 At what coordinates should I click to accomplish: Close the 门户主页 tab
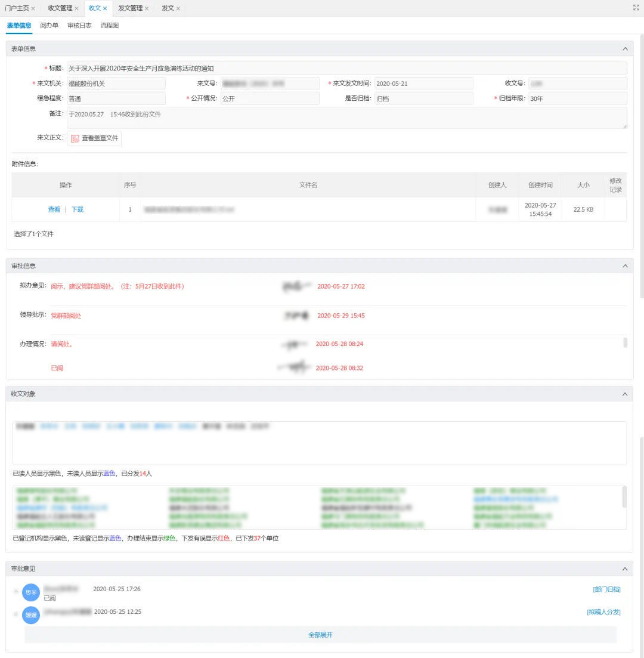[33, 8]
